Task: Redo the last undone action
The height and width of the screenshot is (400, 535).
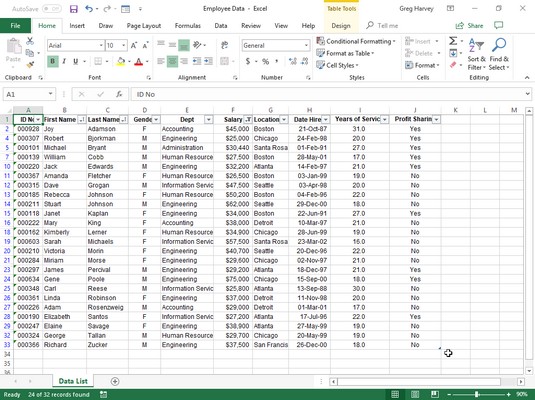Action: click(107, 9)
